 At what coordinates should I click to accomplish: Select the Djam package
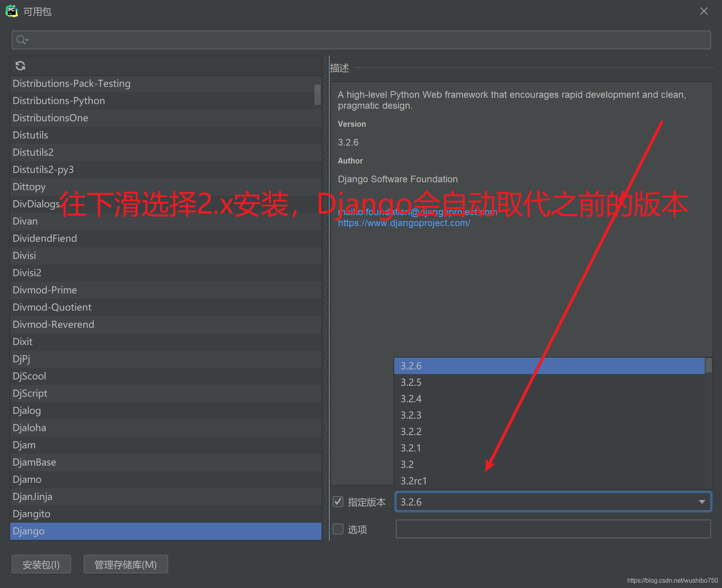pyautogui.click(x=166, y=445)
